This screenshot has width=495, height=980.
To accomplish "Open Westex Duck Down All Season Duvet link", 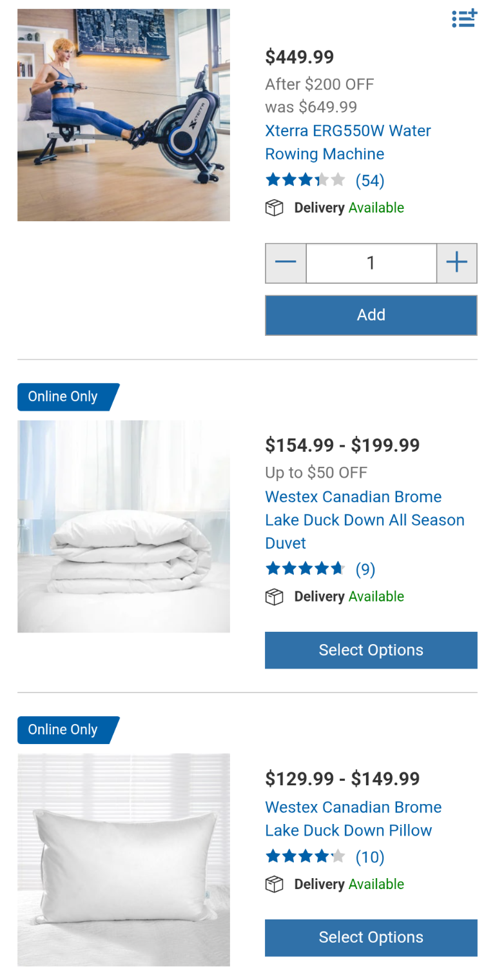I will tap(364, 520).
